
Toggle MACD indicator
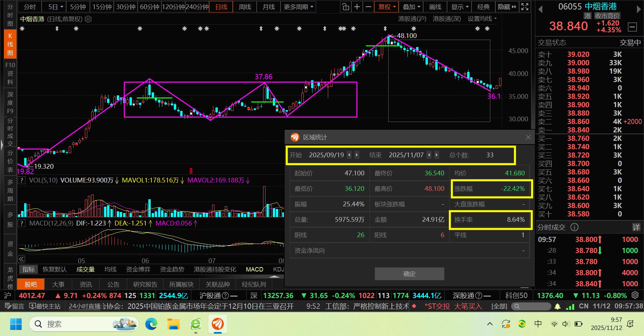pyautogui.click(x=254, y=269)
